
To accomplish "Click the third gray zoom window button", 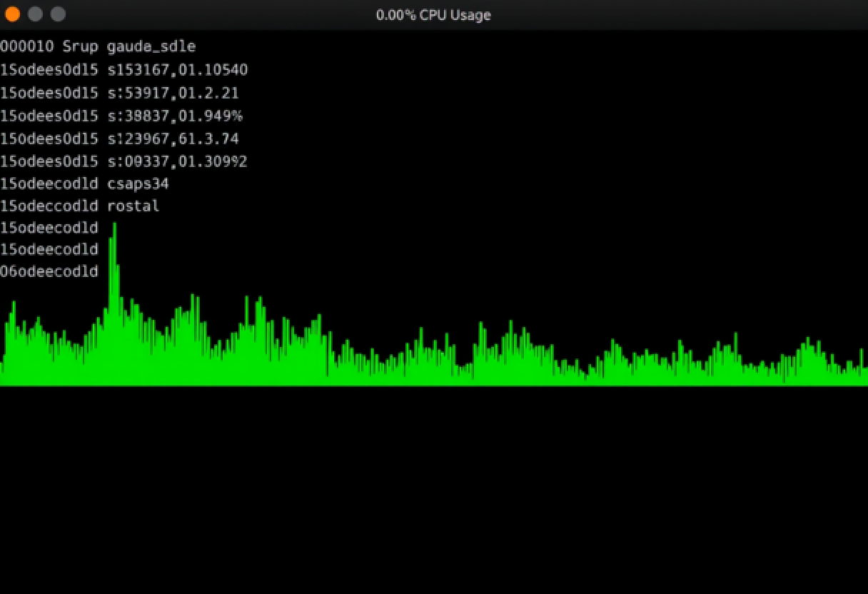I will click(58, 14).
